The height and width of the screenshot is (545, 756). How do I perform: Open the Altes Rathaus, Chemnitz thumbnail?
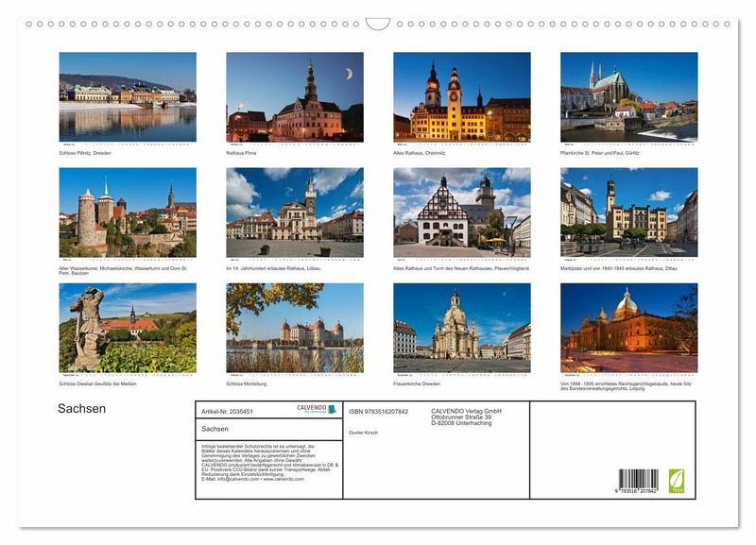[x=461, y=96]
